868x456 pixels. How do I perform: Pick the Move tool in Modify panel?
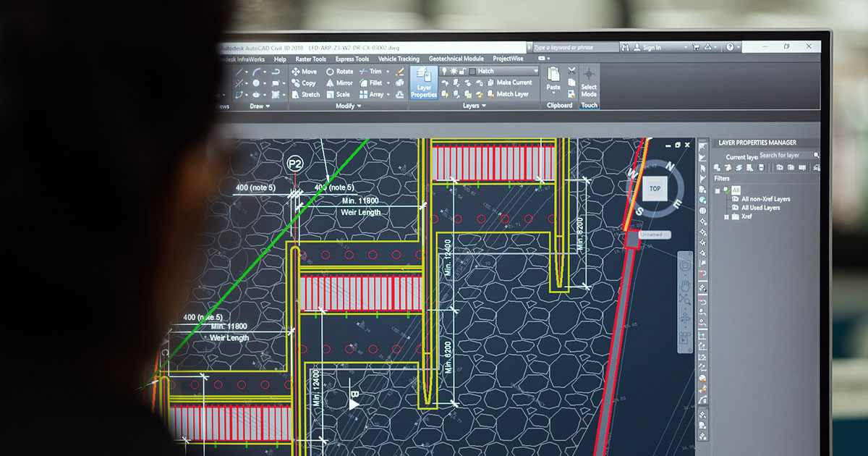tap(304, 72)
